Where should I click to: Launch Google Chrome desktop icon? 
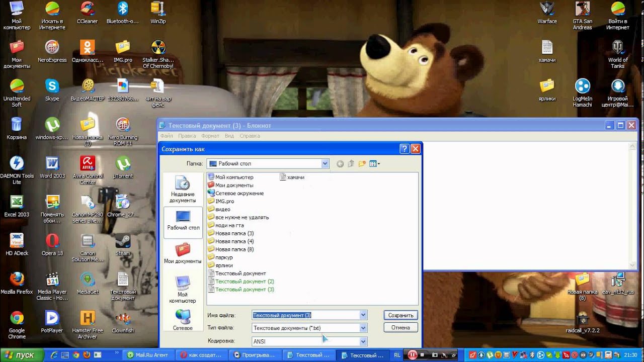click(x=17, y=325)
